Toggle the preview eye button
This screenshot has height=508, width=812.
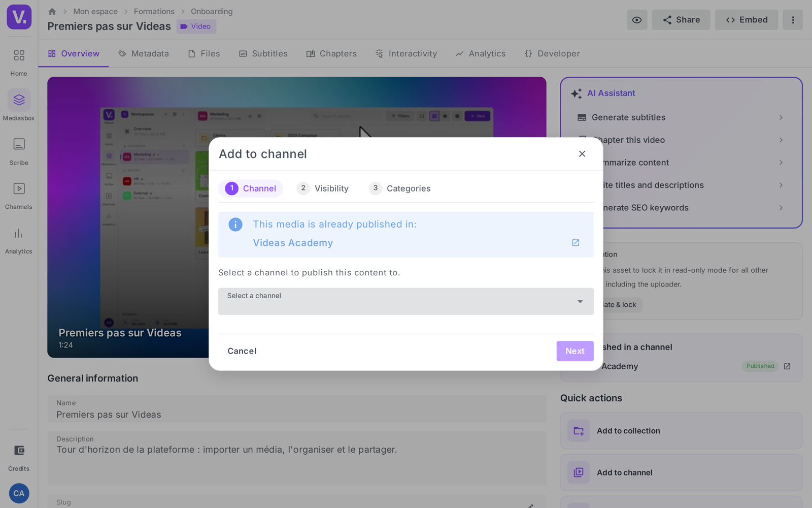click(x=637, y=20)
